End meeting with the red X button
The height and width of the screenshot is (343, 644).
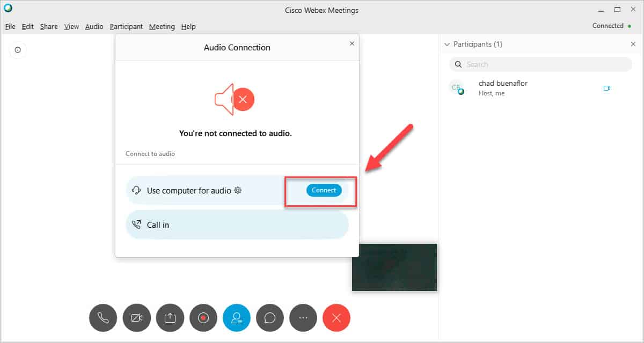[x=336, y=318]
